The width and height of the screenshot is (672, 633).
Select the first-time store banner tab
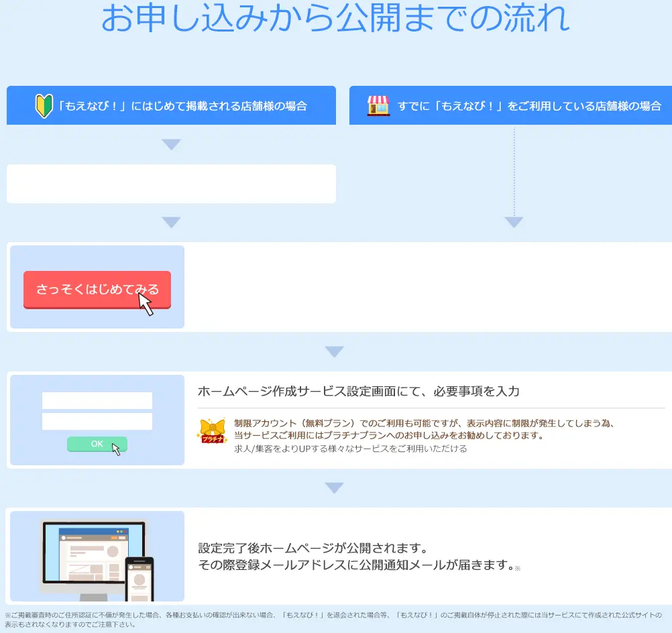tap(171, 105)
